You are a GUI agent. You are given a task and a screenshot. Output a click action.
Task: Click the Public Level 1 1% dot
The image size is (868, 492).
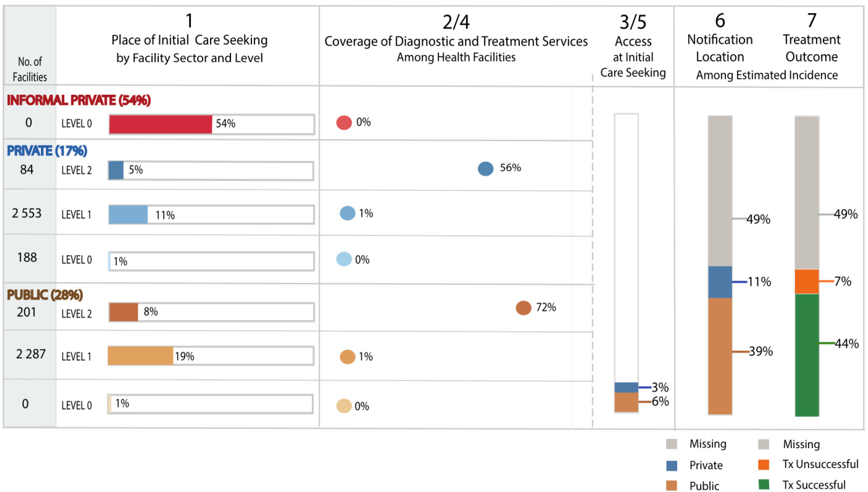(x=347, y=357)
